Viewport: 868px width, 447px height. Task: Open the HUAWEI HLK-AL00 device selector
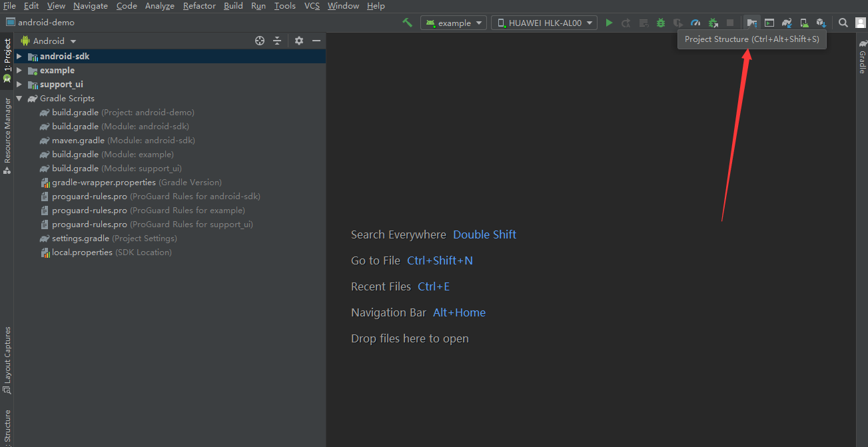(544, 22)
